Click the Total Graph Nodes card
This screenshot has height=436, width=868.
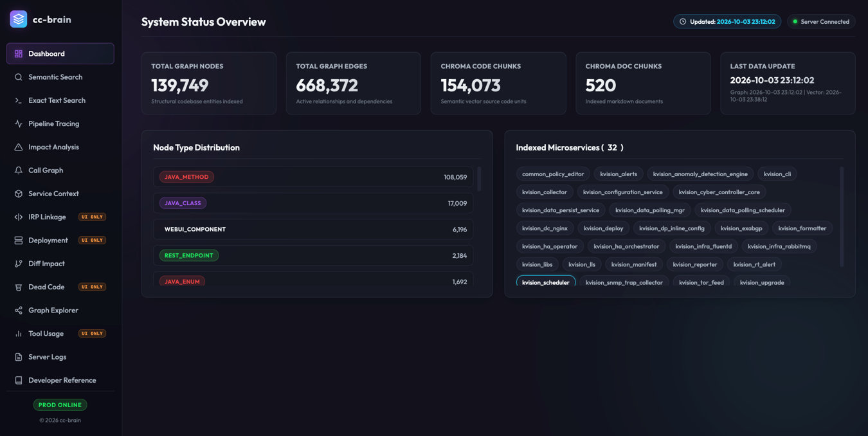pos(209,84)
